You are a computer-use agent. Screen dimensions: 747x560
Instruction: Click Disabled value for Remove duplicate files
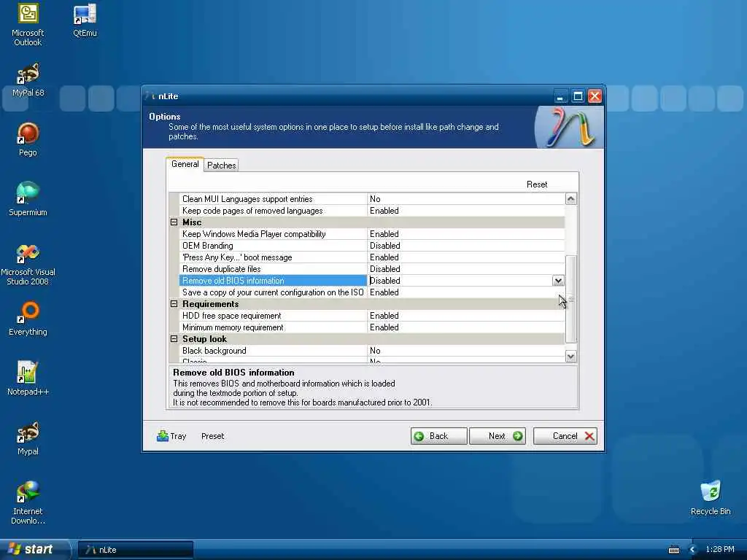click(x=385, y=269)
